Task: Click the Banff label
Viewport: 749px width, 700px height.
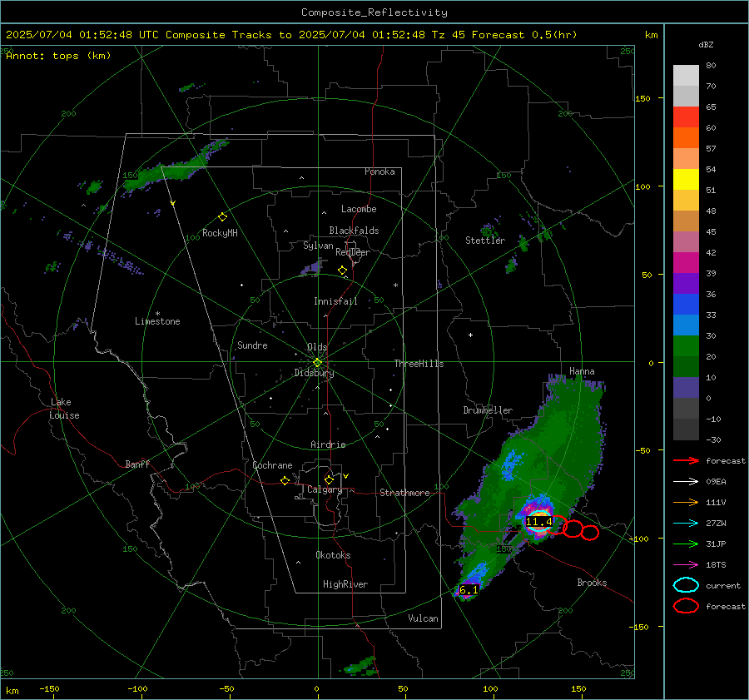Action: click(x=137, y=464)
